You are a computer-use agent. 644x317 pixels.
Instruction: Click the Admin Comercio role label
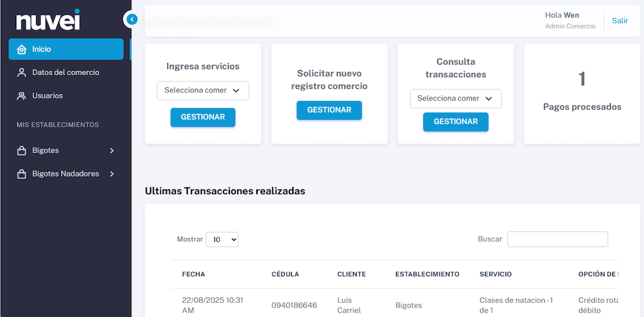point(570,26)
